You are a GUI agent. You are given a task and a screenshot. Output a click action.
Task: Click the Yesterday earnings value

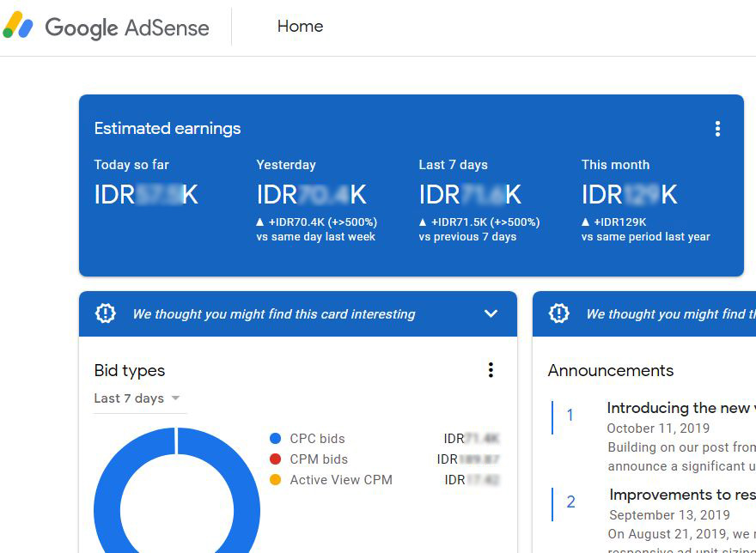coord(312,195)
